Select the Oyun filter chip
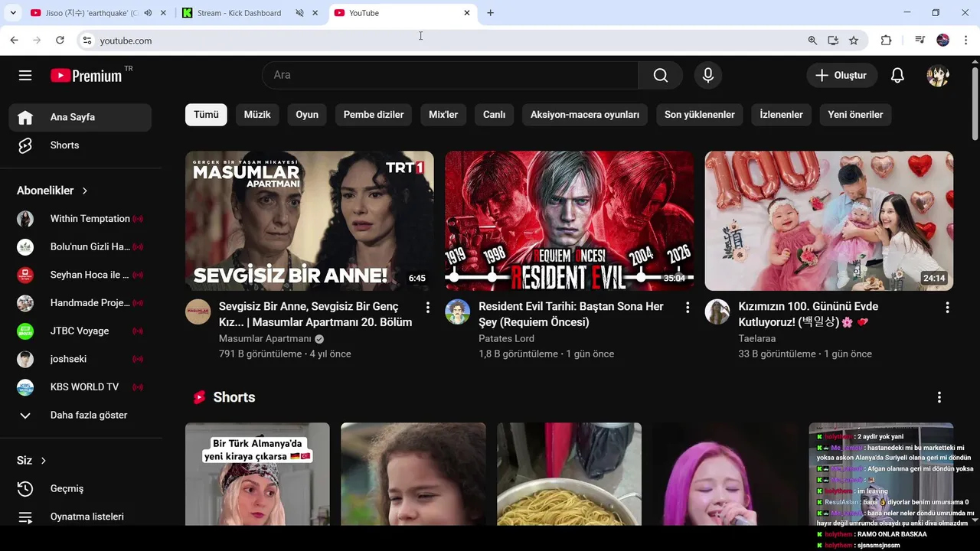This screenshot has width=980, height=551. click(307, 115)
